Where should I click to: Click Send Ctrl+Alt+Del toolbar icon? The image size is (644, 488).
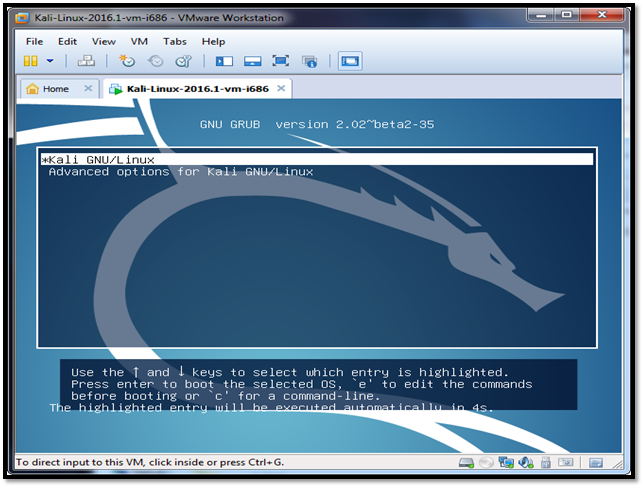click(x=87, y=61)
